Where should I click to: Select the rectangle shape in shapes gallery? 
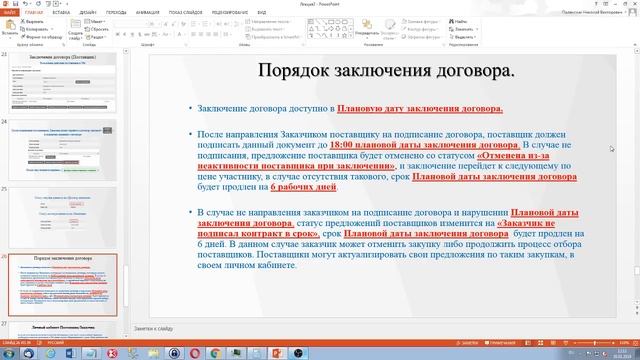pyautogui.click(x=331, y=22)
